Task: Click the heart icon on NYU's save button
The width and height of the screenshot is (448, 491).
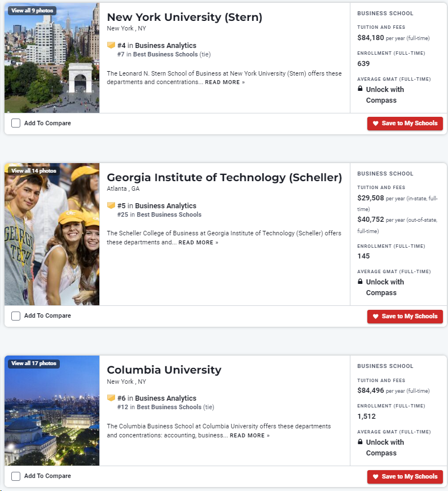Action: 376,124
